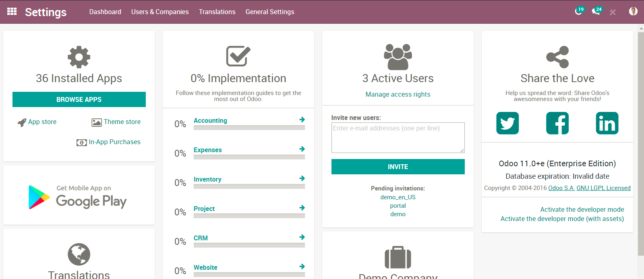Click the Expenses implementation progress bar

[x=249, y=157]
